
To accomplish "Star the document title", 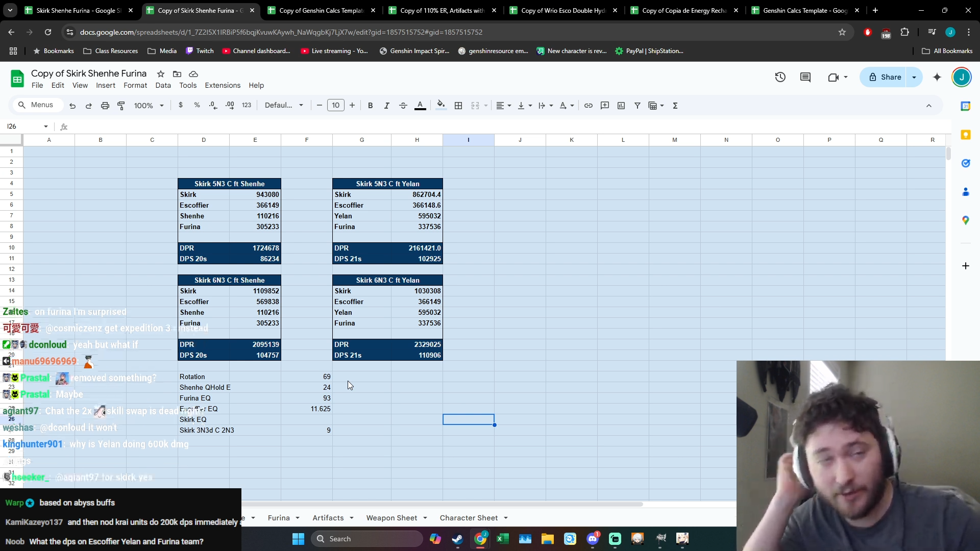I will [161, 74].
